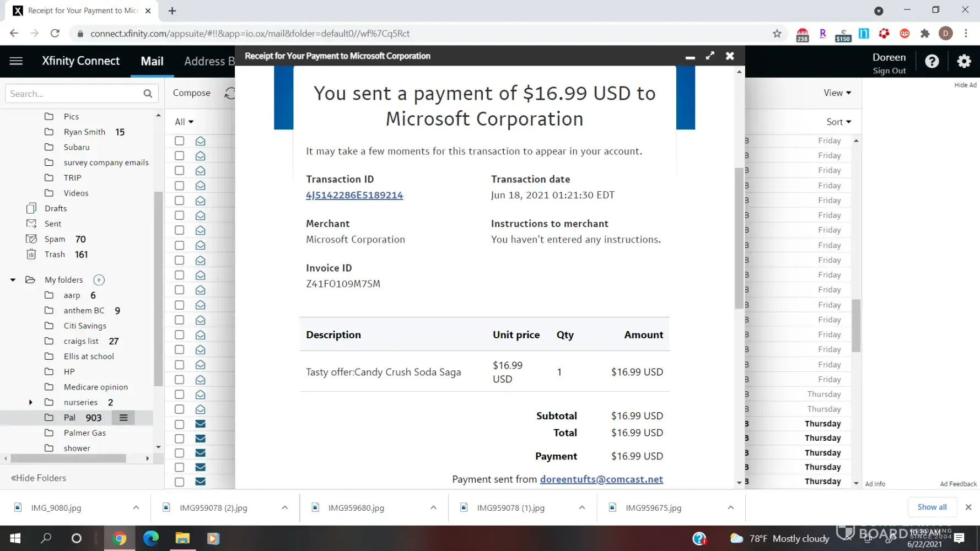Image resolution: width=980 pixels, height=551 pixels.
Task: Expand the receipt window to full screen
Action: [x=710, y=56]
